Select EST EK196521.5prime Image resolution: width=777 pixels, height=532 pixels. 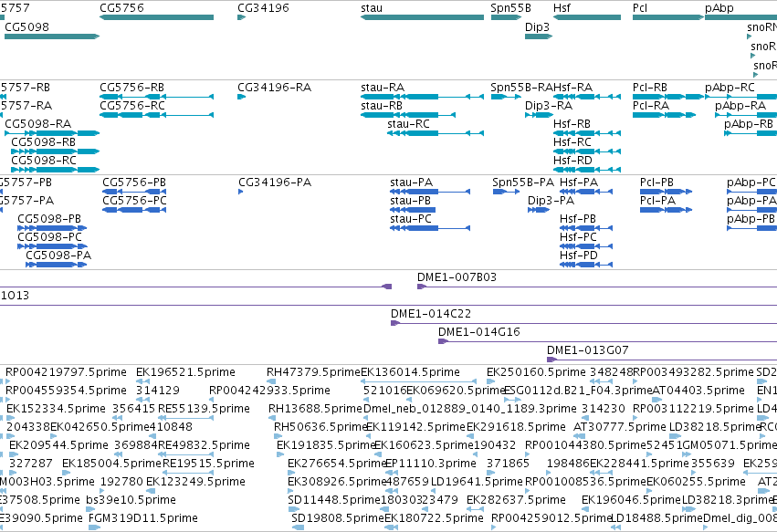point(185,372)
